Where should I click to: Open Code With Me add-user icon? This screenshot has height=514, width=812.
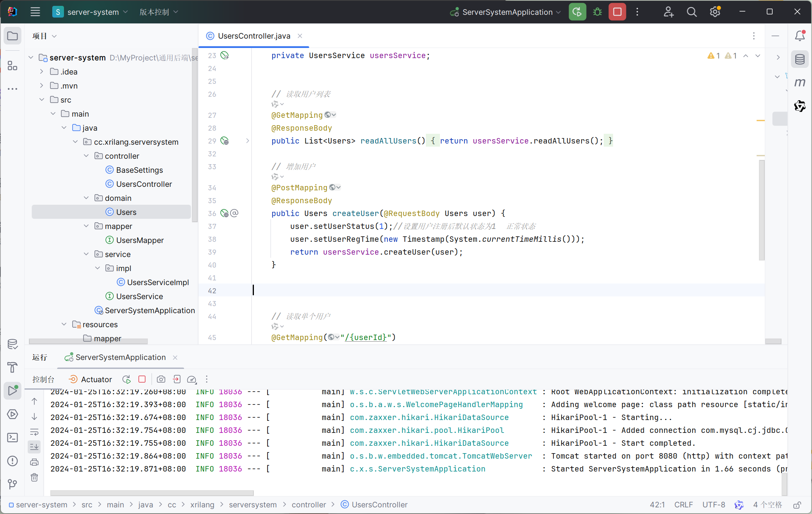pyautogui.click(x=668, y=12)
